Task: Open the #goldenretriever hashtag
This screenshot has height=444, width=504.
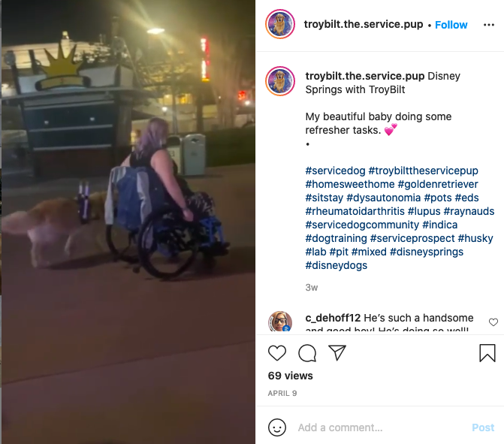Action: pos(438,184)
